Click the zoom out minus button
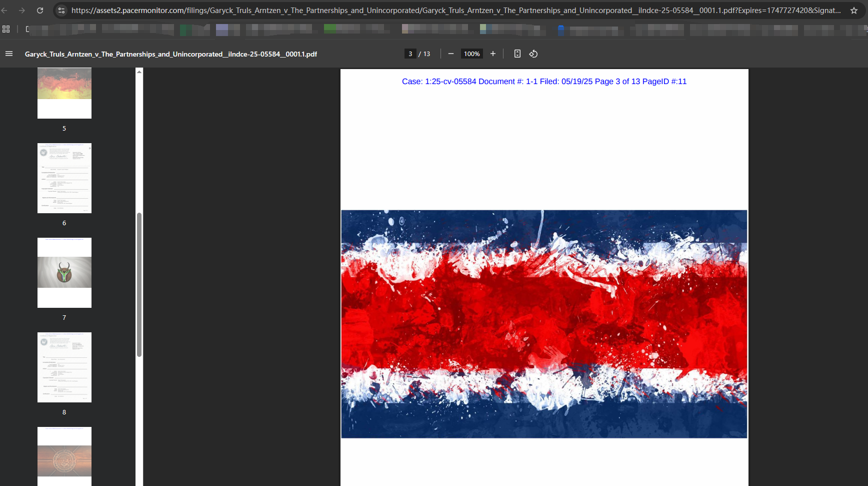 (450, 54)
